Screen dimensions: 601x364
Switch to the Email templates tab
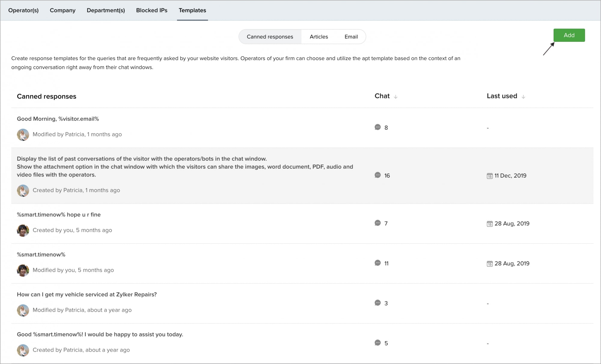(351, 37)
